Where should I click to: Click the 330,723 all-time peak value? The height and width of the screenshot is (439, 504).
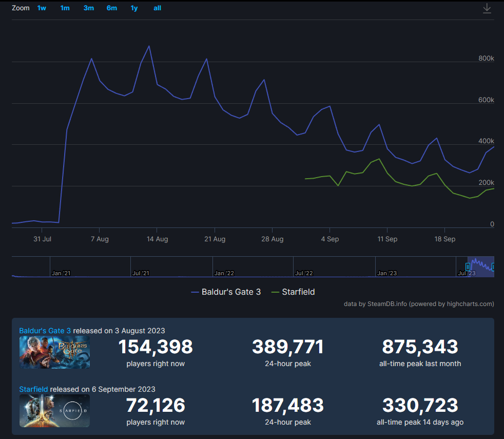pos(420,405)
